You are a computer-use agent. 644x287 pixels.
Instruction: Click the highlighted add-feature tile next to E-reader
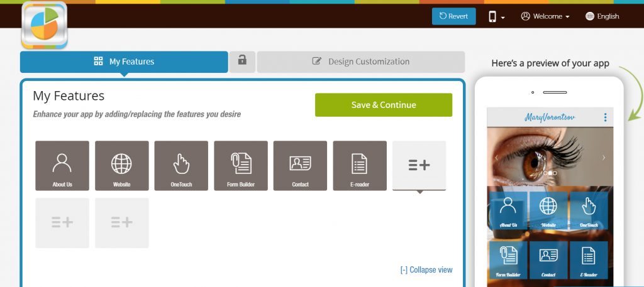pos(419,166)
